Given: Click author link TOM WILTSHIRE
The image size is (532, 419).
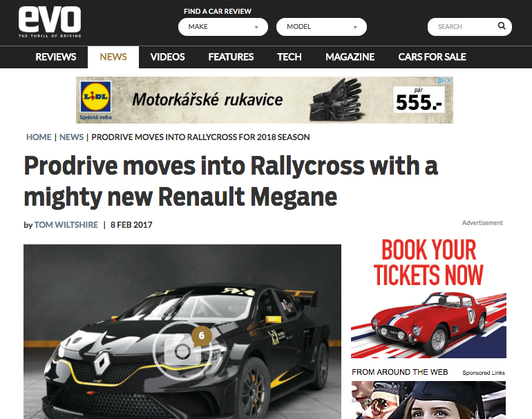Looking at the screenshot, I should tap(66, 225).
